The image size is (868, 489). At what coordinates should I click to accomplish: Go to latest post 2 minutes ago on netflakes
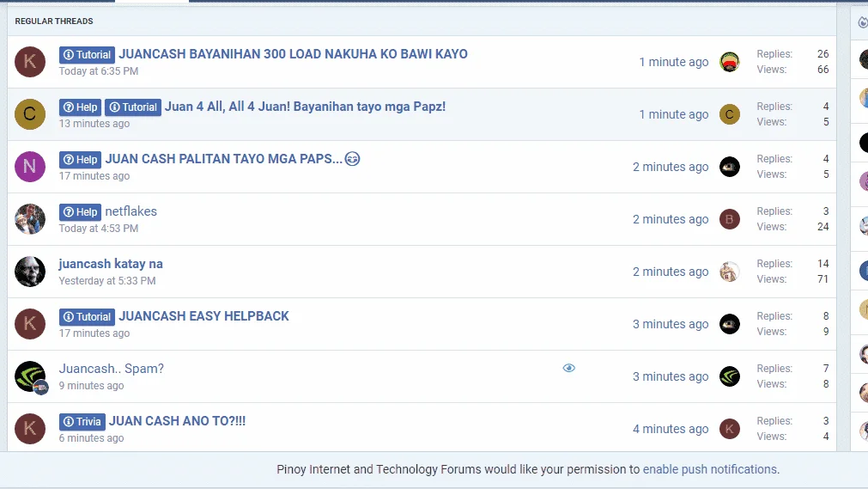click(x=671, y=219)
